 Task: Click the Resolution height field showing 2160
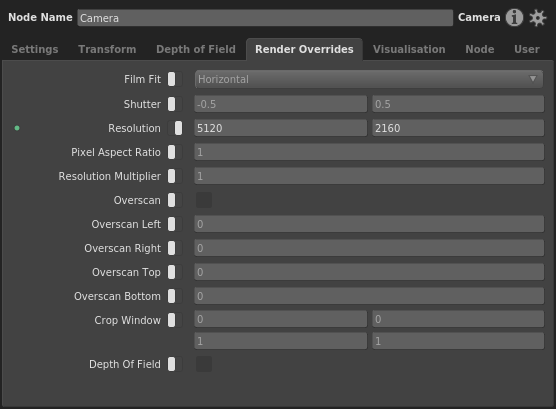coord(458,128)
